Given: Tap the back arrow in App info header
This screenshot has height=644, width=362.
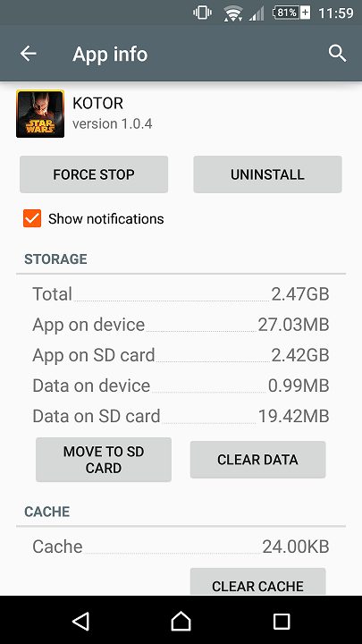Looking at the screenshot, I should click(29, 54).
